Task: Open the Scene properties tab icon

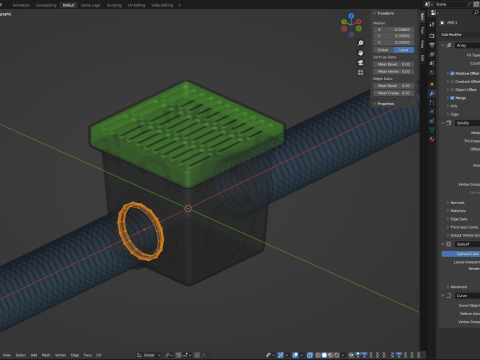Action: (432, 63)
